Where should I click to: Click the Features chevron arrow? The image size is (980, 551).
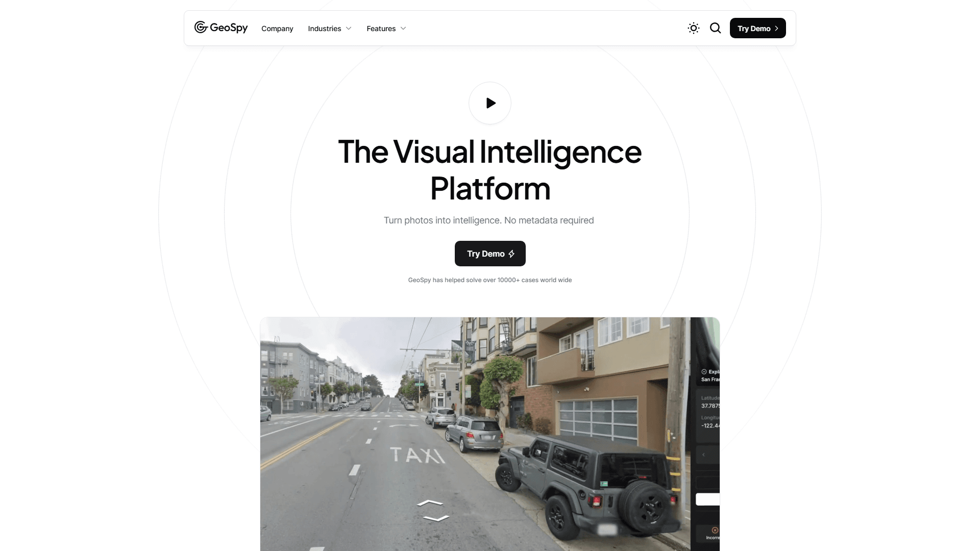pyautogui.click(x=403, y=29)
